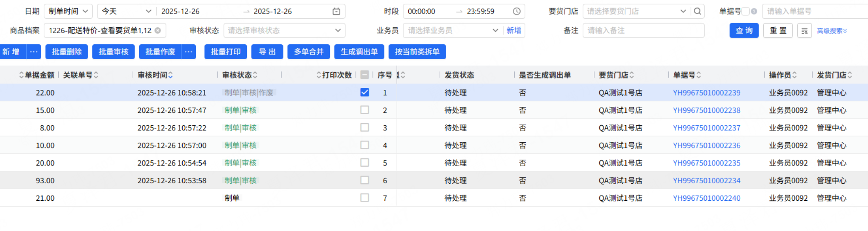
Task: Click the calendar icon in date range
Action: [336, 12]
